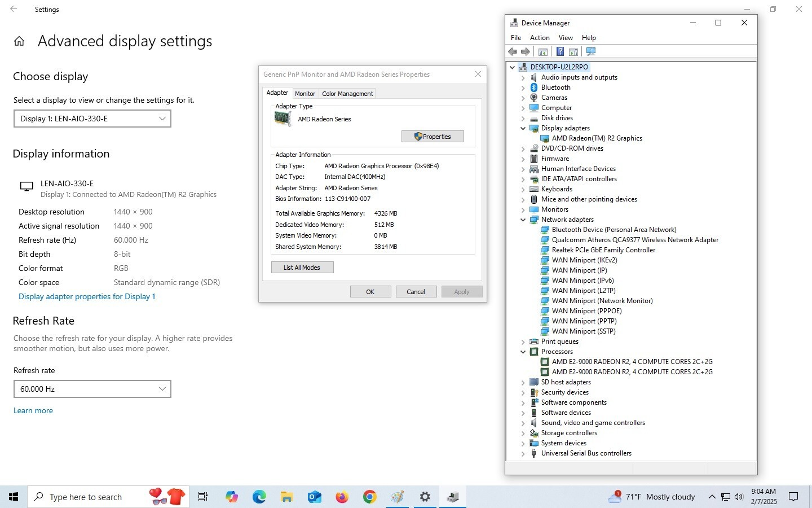Open the Color Management tab
This screenshot has height=508, width=812.
347,94
